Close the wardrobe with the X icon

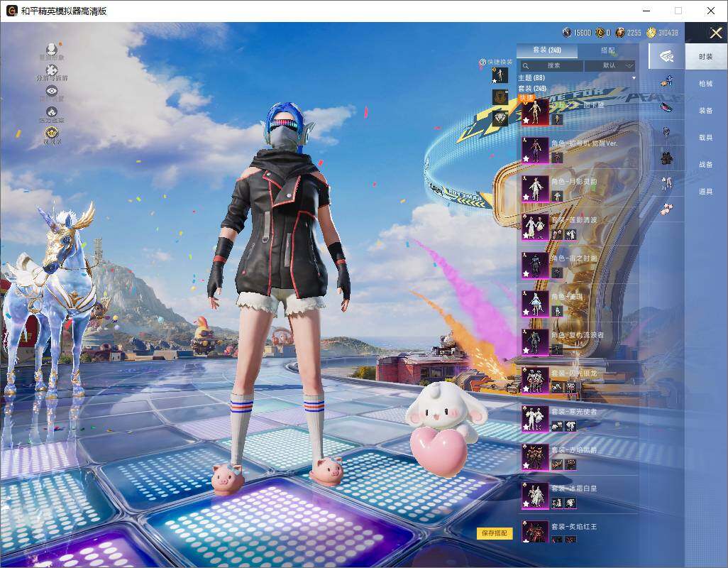point(715,33)
